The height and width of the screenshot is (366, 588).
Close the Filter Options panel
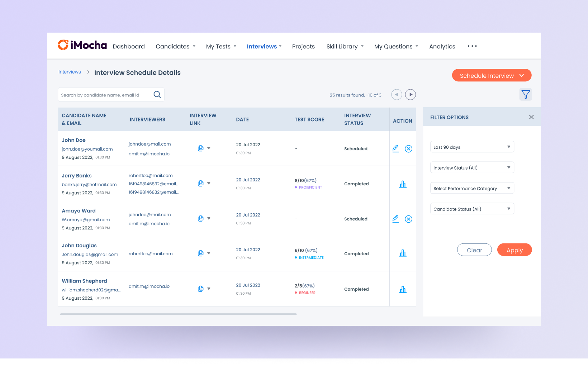pos(531,117)
